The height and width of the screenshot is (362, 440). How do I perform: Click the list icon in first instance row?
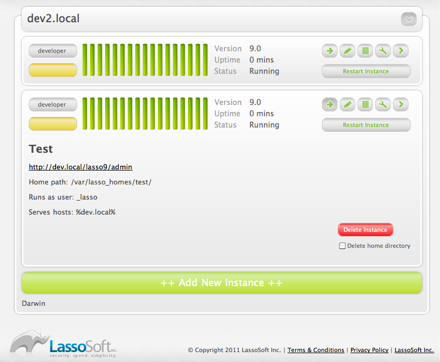tap(365, 51)
